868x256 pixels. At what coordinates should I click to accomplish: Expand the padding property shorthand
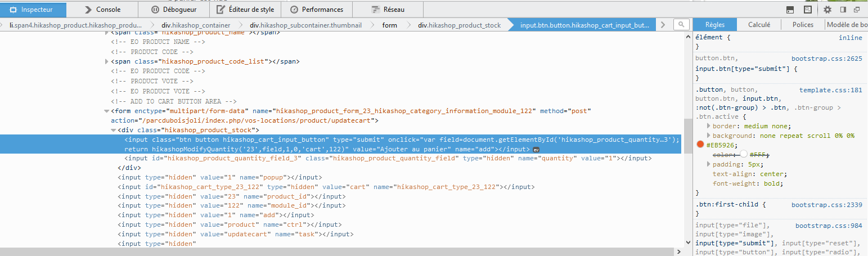pyautogui.click(x=709, y=164)
